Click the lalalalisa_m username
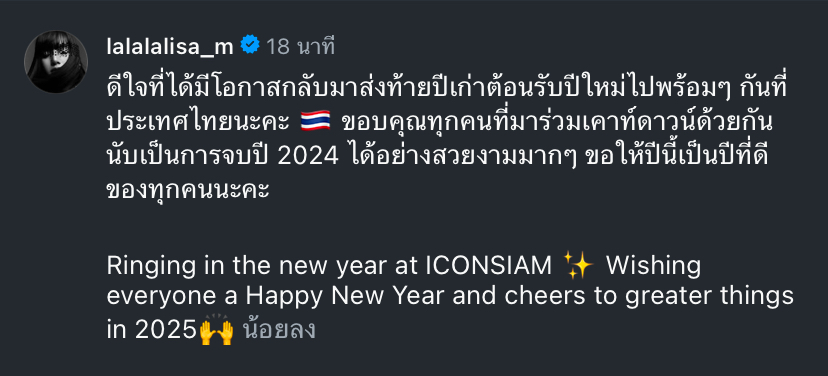Viewport: 828px width, 376px height. pyautogui.click(x=170, y=47)
